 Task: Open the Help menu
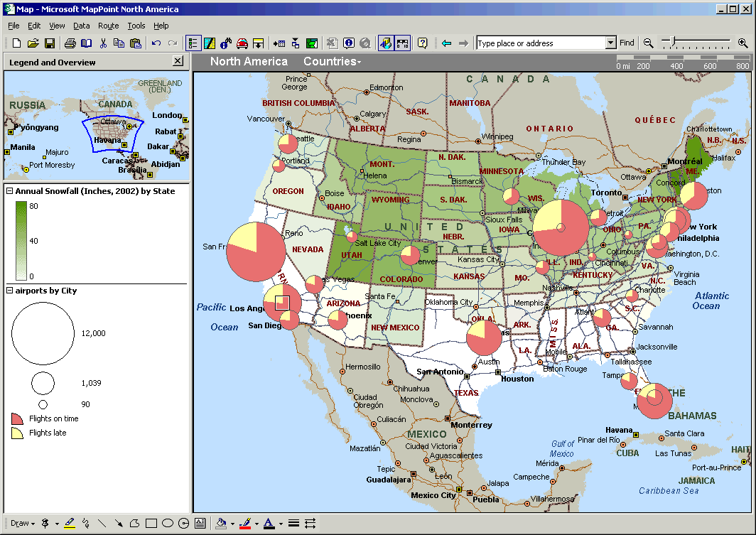[161, 26]
